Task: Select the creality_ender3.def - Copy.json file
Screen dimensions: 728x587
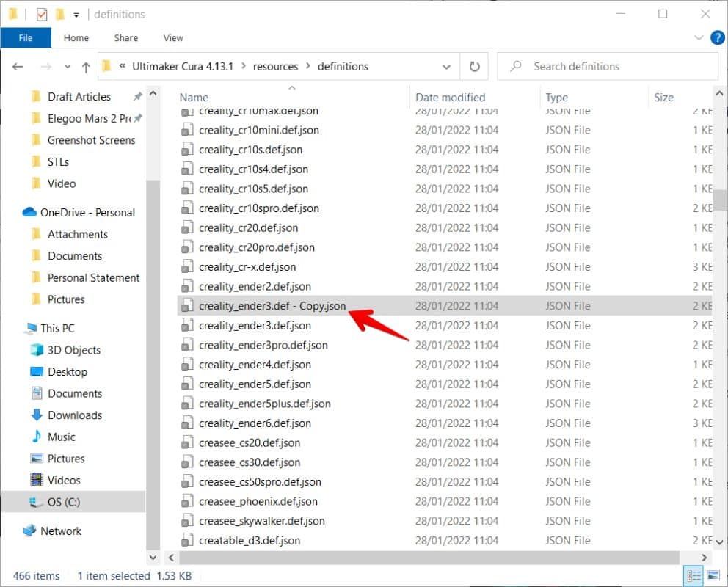Action: coord(445,306)
